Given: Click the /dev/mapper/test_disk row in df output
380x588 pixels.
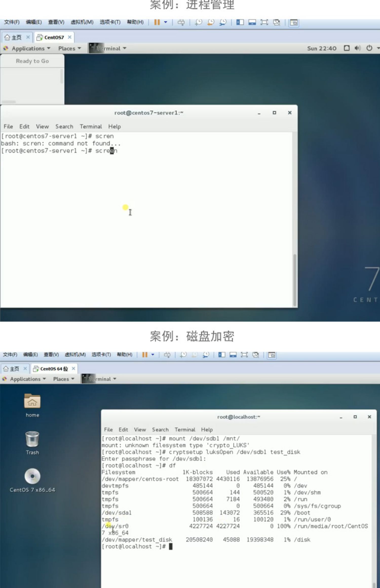Looking at the screenshot, I should pos(206,540).
